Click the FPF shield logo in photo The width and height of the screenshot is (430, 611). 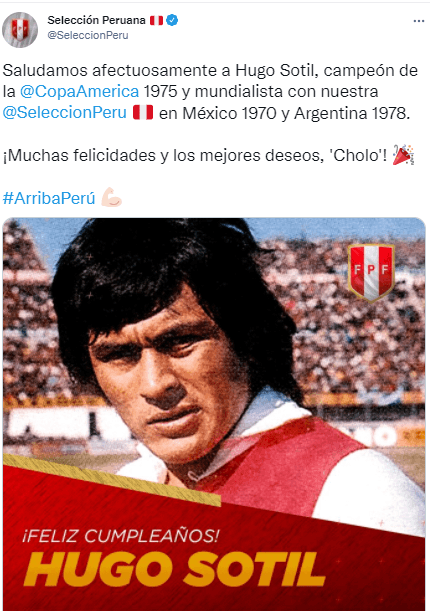tap(371, 272)
